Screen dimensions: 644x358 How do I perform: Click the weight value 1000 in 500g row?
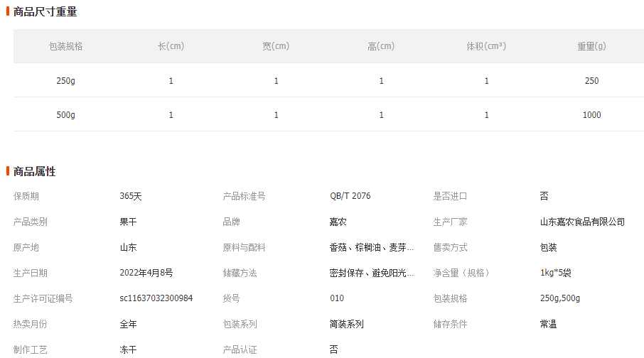(x=591, y=115)
